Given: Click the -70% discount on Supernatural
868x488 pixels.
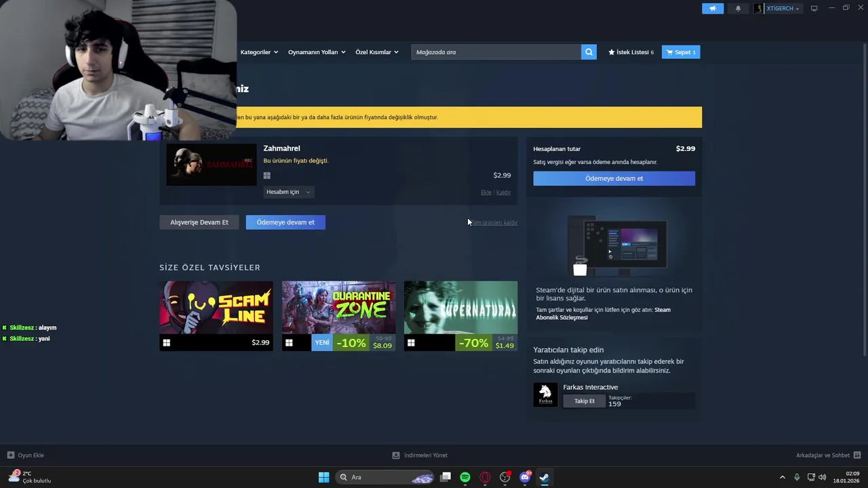Looking at the screenshot, I should [x=473, y=343].
